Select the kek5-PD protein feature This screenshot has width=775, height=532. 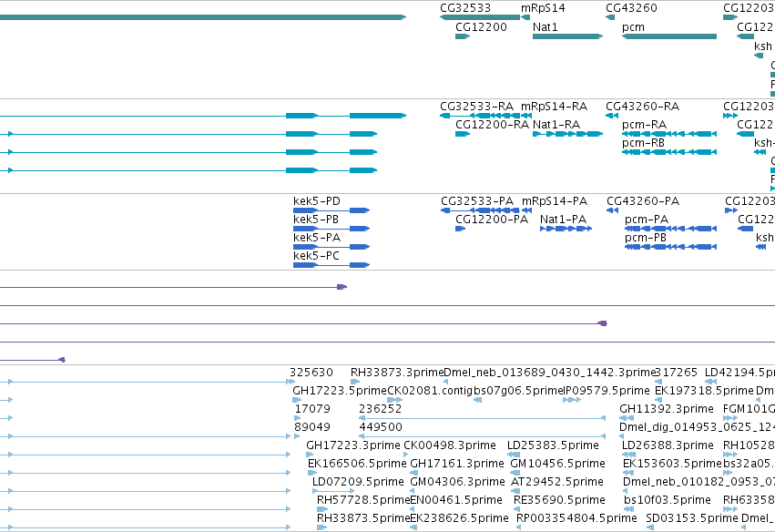tap(331, 210)
